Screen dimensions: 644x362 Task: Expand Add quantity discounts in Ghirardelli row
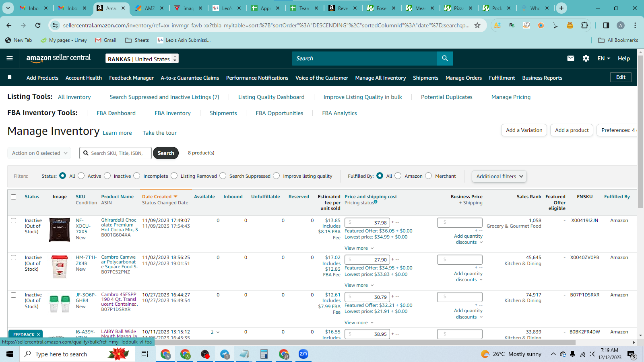468,239
